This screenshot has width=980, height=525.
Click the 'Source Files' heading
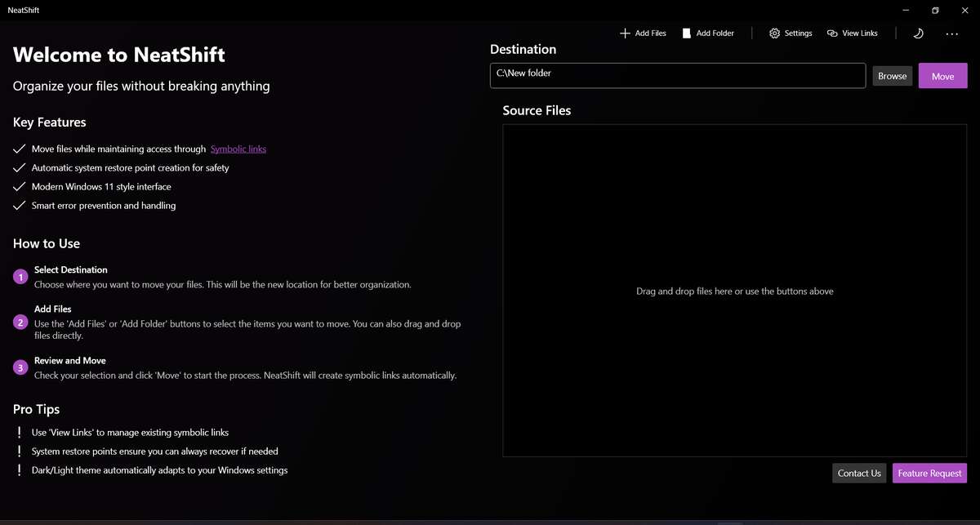537,110
